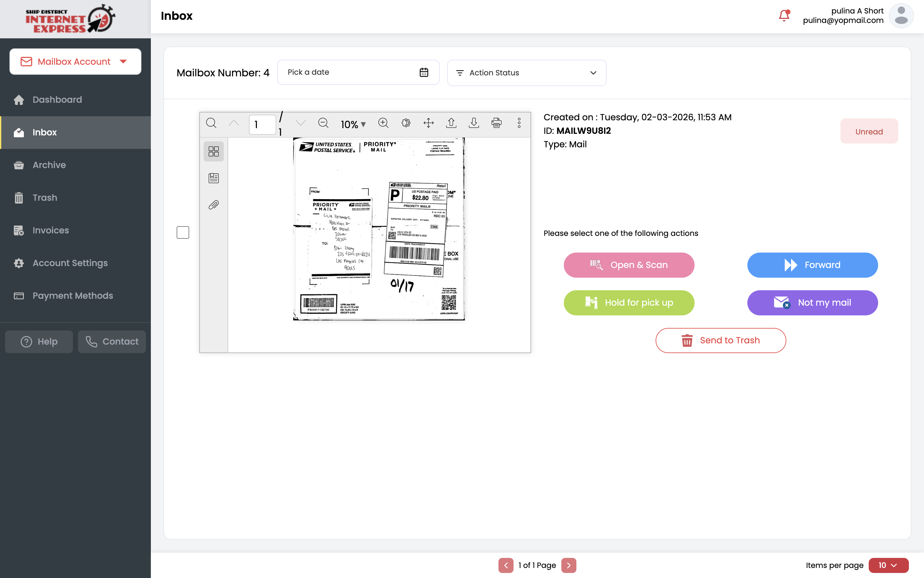Zoom in on the mail document

click(383, 123)
